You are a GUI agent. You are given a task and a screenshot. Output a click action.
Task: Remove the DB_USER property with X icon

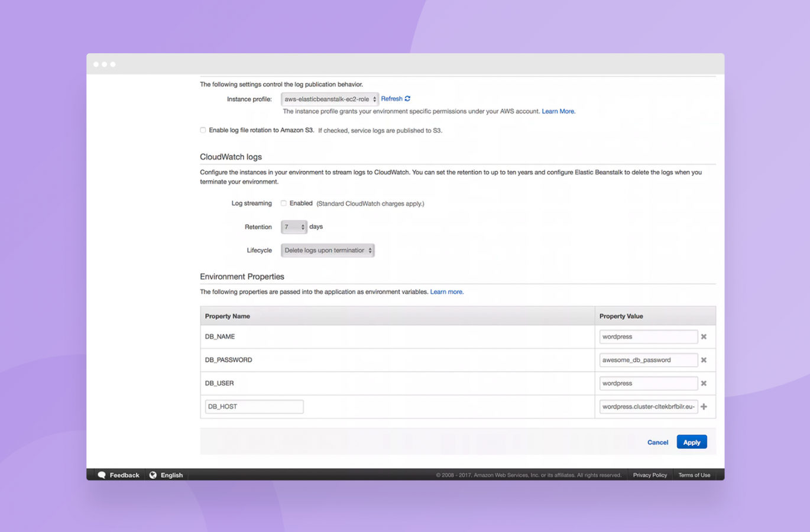pos(704,384)
